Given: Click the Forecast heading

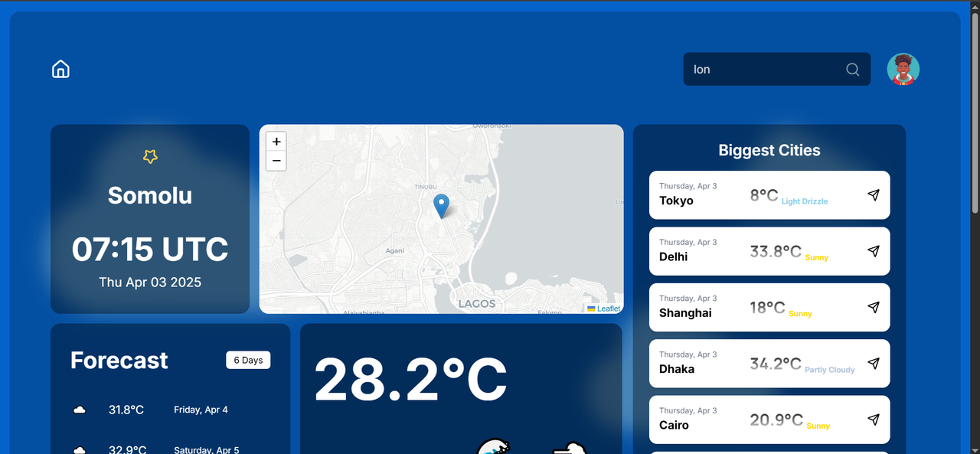Looking at the screenshot, I should (119, 361).
